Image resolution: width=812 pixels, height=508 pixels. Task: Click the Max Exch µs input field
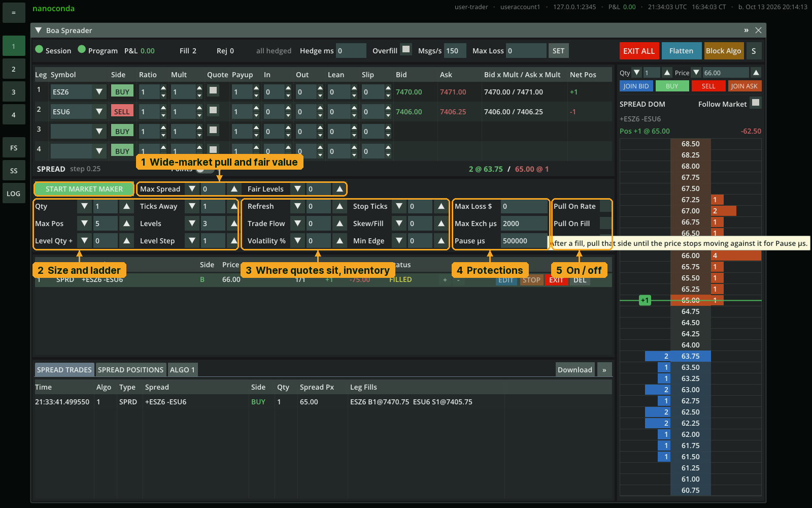[x=524, y=224]
